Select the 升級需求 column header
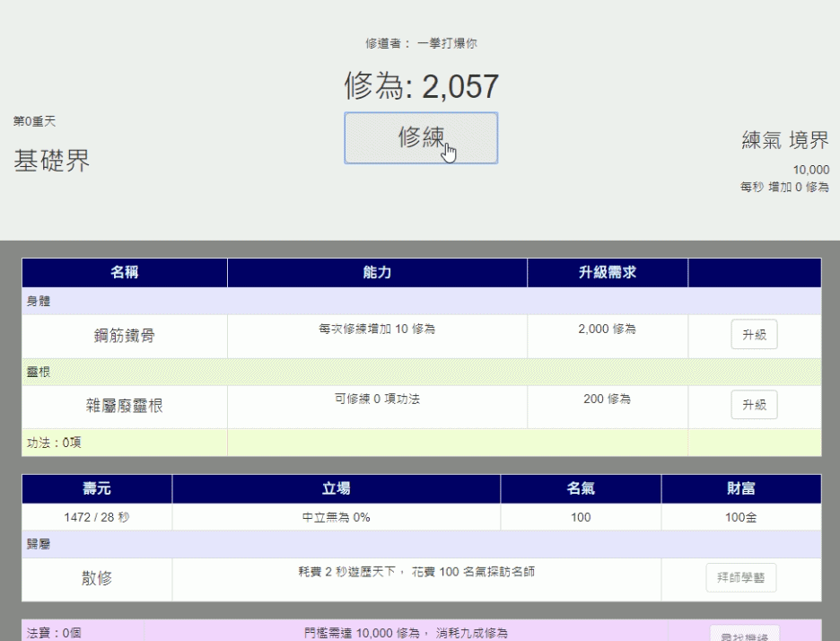Screen dimensions: 840x641 [608, 273]
